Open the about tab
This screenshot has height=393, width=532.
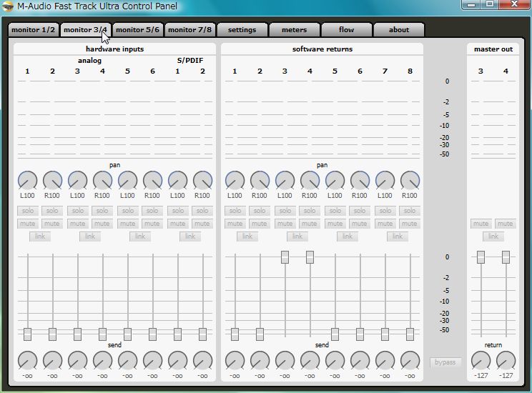click(399, 30)
